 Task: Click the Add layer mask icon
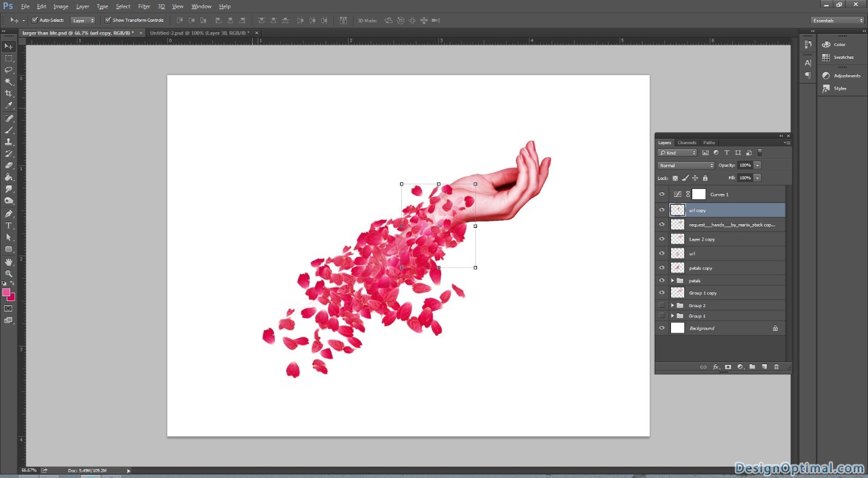[728, 367]
